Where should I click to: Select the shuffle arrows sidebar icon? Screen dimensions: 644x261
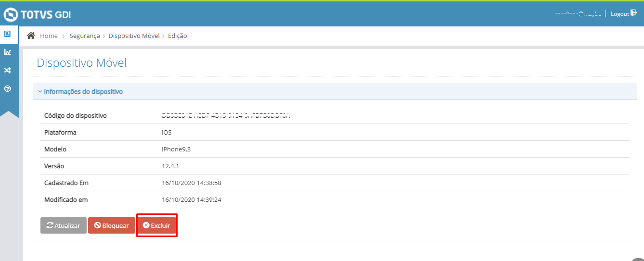(x=7, y=71)
